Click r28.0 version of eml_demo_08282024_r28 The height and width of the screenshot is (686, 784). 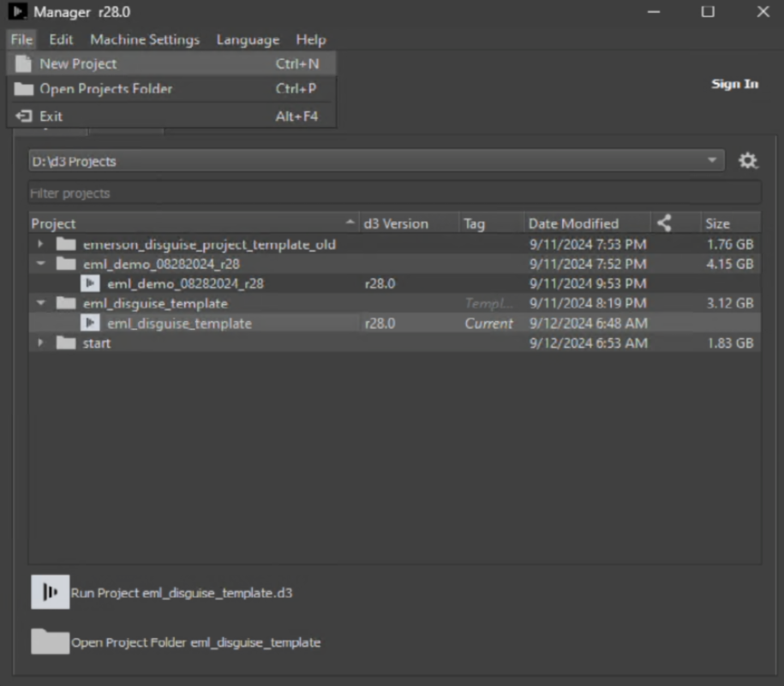[380, 283]
